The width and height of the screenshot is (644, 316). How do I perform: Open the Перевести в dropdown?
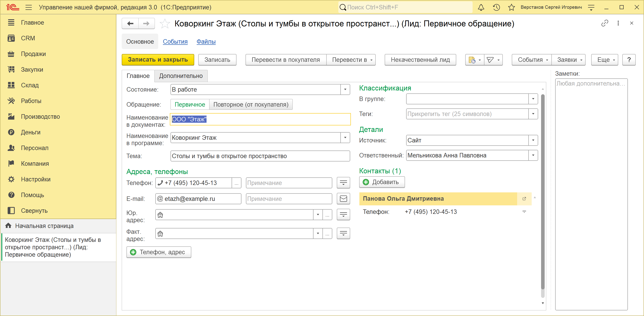tap(352, 60)
